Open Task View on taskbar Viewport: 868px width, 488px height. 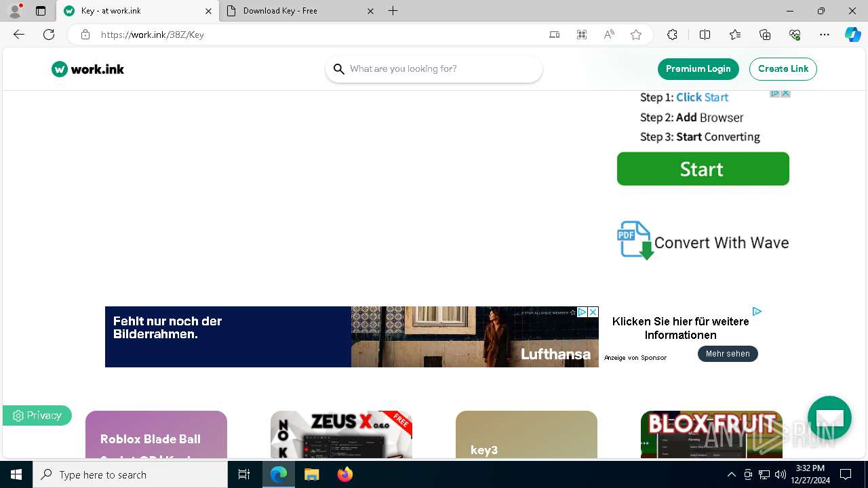click(x=244, y=474)
